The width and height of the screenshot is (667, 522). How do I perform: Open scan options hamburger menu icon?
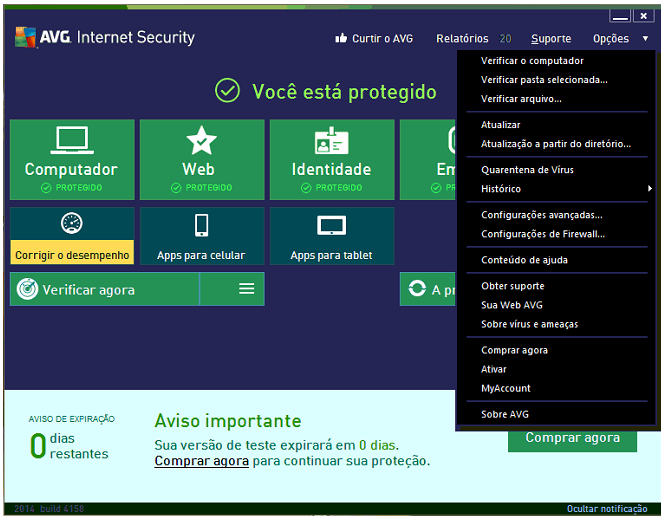click(x=246, y=289)
